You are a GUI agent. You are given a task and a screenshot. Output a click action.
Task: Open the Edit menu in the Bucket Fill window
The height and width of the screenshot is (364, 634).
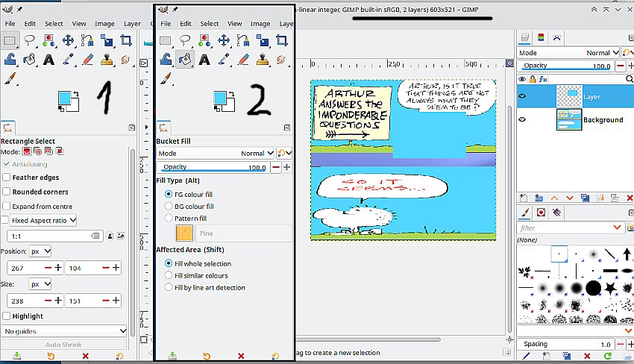(186, 23)
